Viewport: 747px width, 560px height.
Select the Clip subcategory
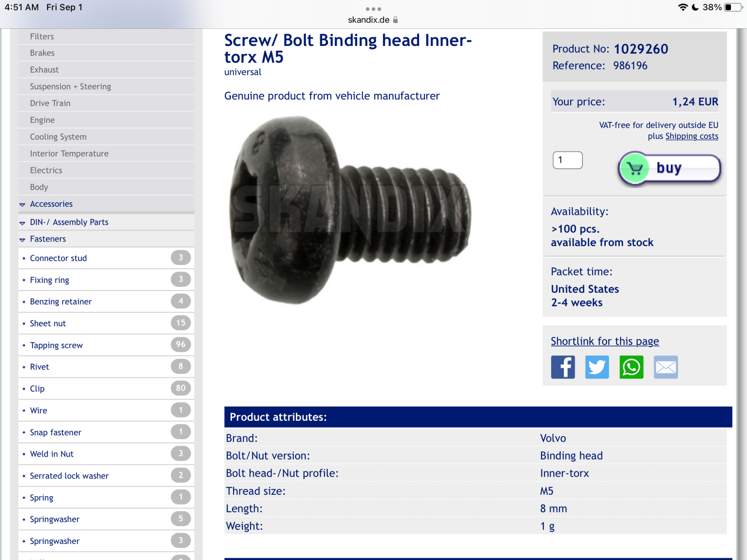[x=37, y=389]
